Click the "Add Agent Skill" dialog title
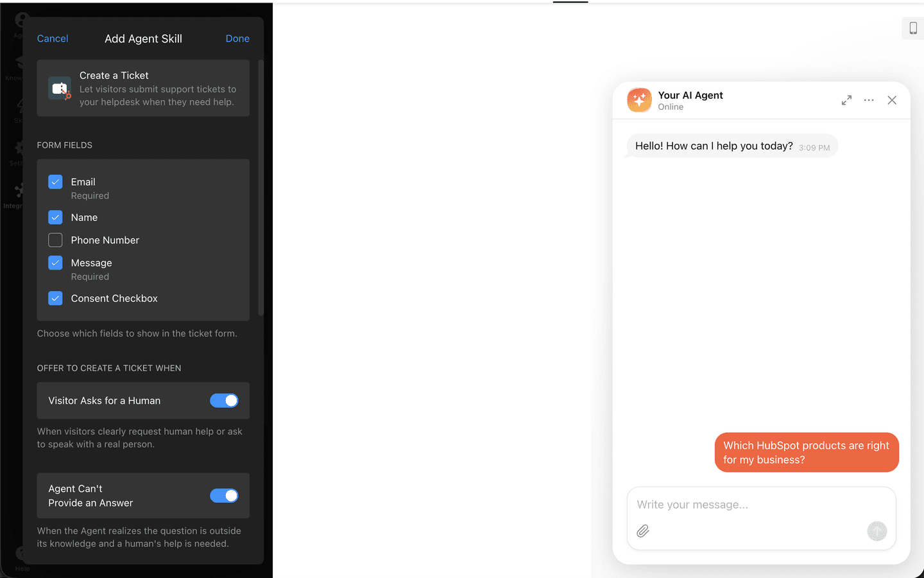924x578 pixels. click(144, 39)
